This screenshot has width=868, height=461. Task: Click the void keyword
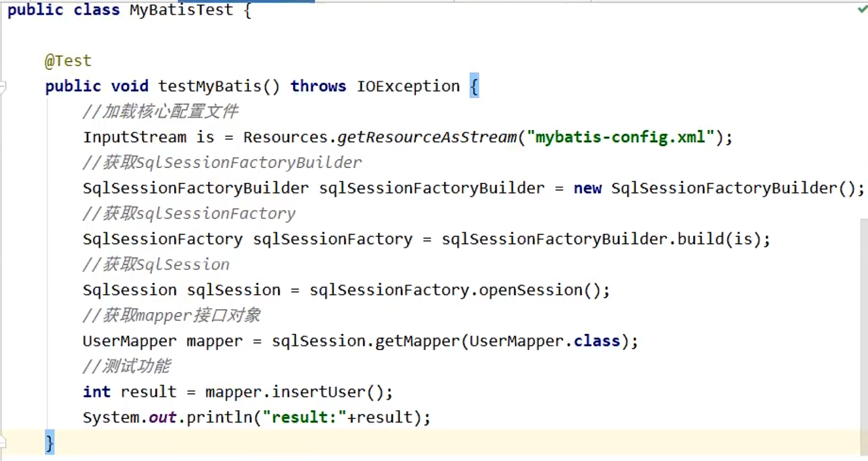[130, 87]
